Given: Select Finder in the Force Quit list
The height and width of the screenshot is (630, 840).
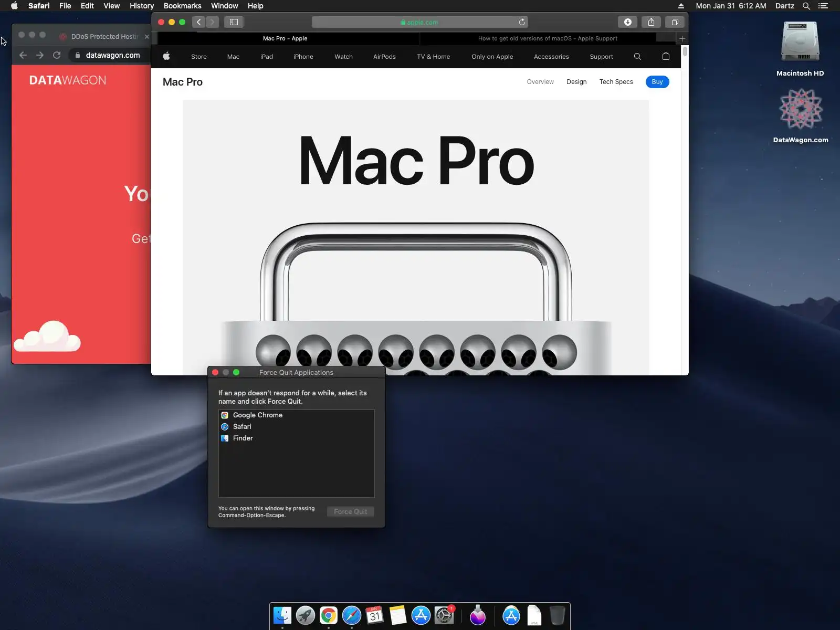Looking at the screenshot, I should (297, 438).
